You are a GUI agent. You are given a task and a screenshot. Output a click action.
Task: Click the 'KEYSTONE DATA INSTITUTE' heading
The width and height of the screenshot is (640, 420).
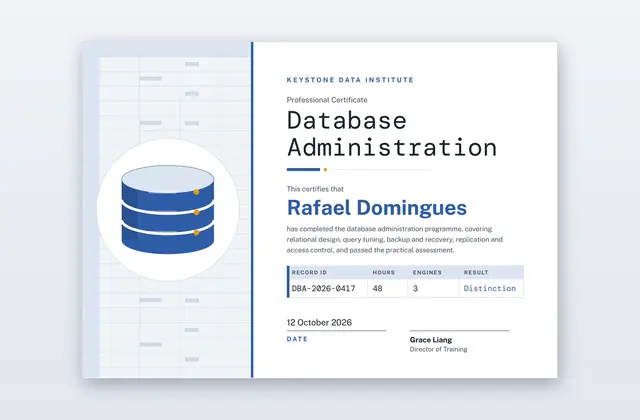coord(350,80)
